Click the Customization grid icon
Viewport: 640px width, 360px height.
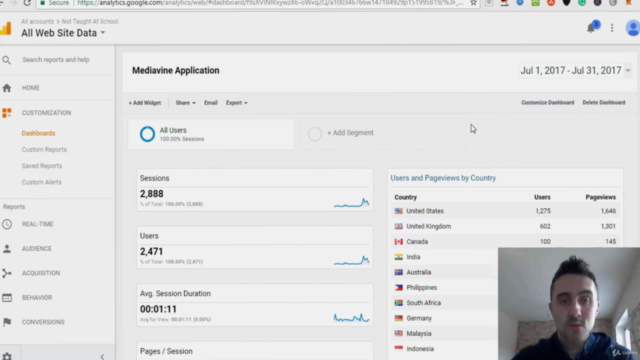tap(7, 113)
